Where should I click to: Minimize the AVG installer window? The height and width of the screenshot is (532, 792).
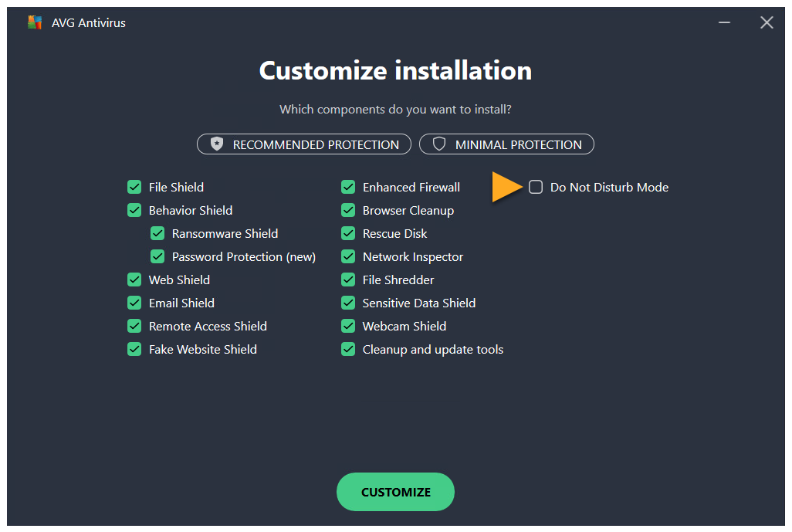(726, 22)
